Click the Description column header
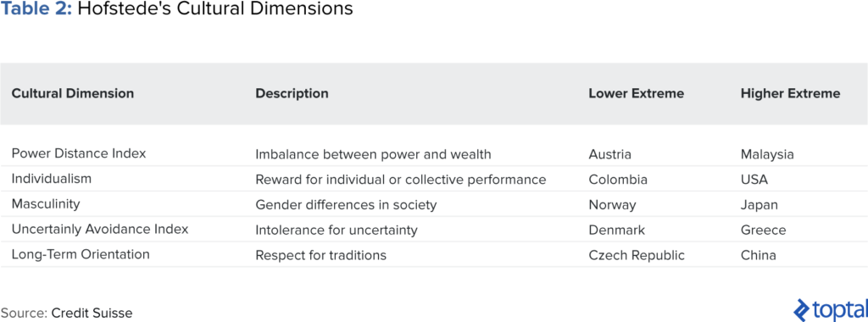 tap(292, 93)
